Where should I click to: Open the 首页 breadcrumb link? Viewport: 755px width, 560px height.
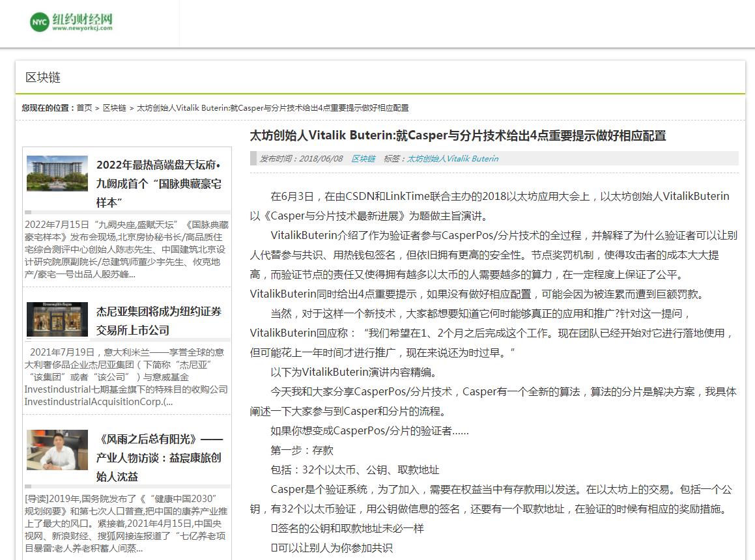coord(84,108)
